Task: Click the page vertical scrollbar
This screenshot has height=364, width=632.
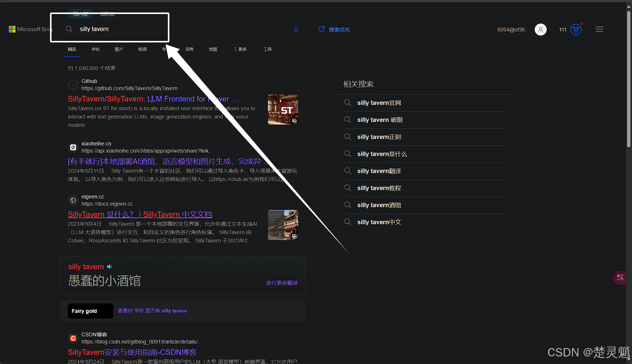Action: pos(629,80)
